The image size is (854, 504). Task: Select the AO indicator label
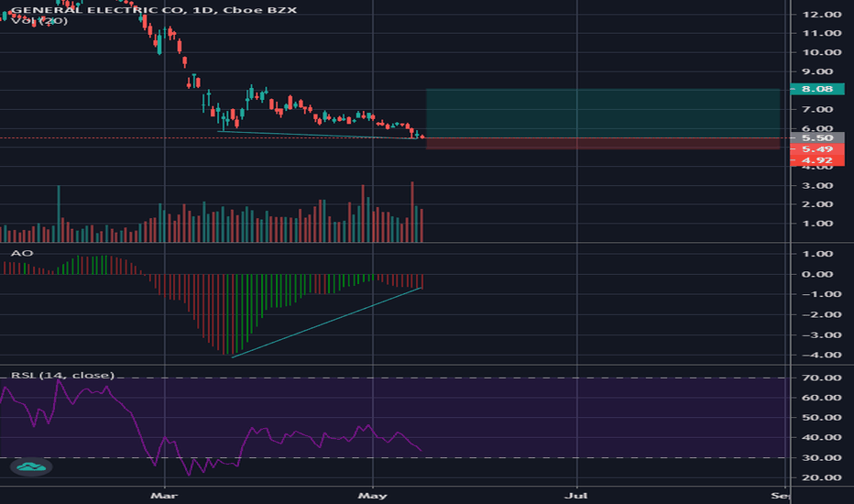coord(22,253)
